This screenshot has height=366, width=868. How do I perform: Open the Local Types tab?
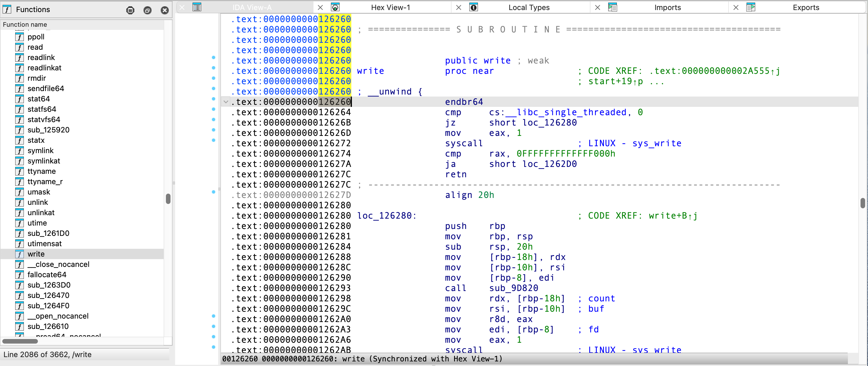coord(528,7)
